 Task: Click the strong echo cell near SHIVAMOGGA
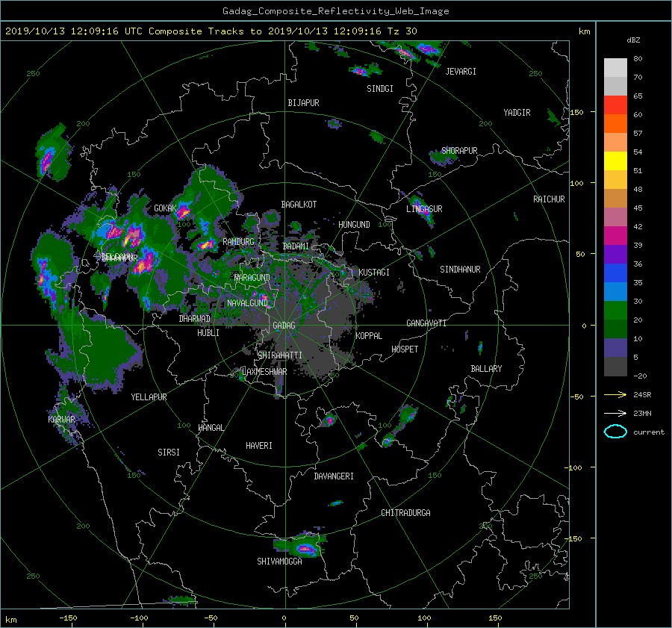305,548
